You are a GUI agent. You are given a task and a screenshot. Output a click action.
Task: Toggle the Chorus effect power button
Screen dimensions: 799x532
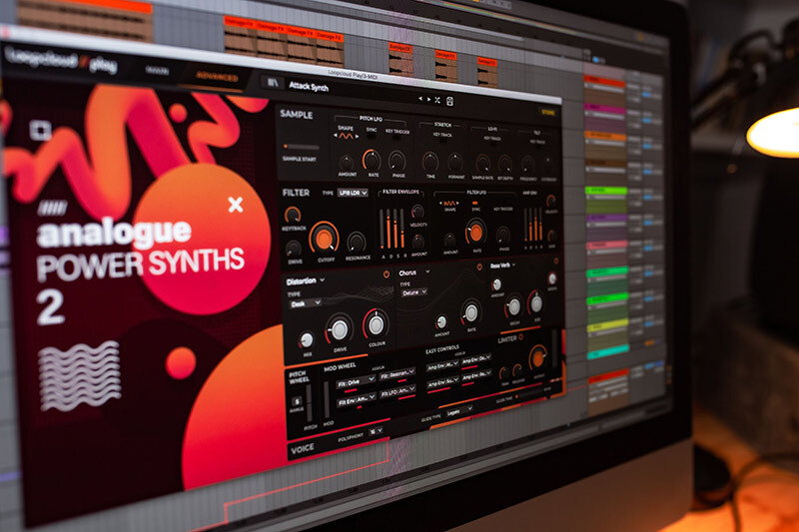(x=479, y=266)
